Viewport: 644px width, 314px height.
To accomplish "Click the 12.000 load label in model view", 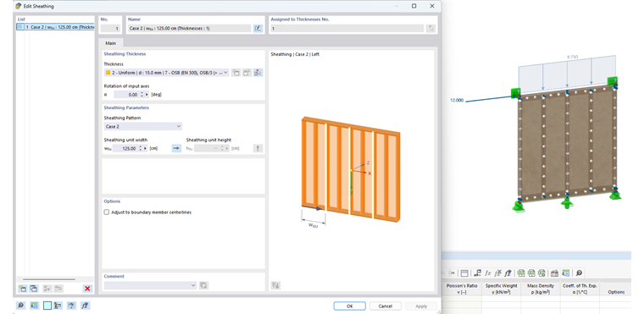I will pyautogui.click(x=457, y=100).
